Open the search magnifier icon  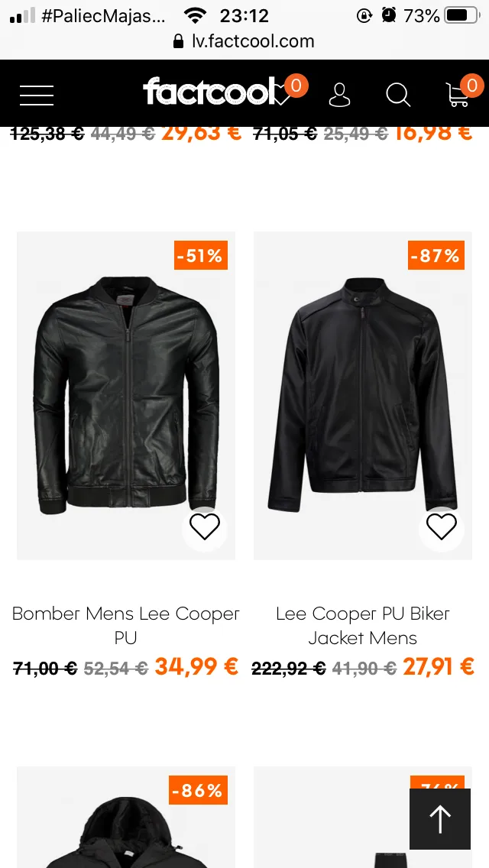click(x=398, y=95)
